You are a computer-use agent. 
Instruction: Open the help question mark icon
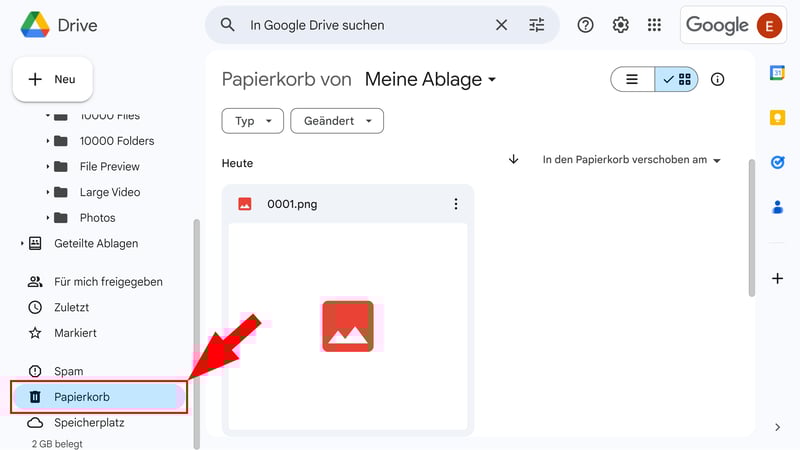(586, 25)
